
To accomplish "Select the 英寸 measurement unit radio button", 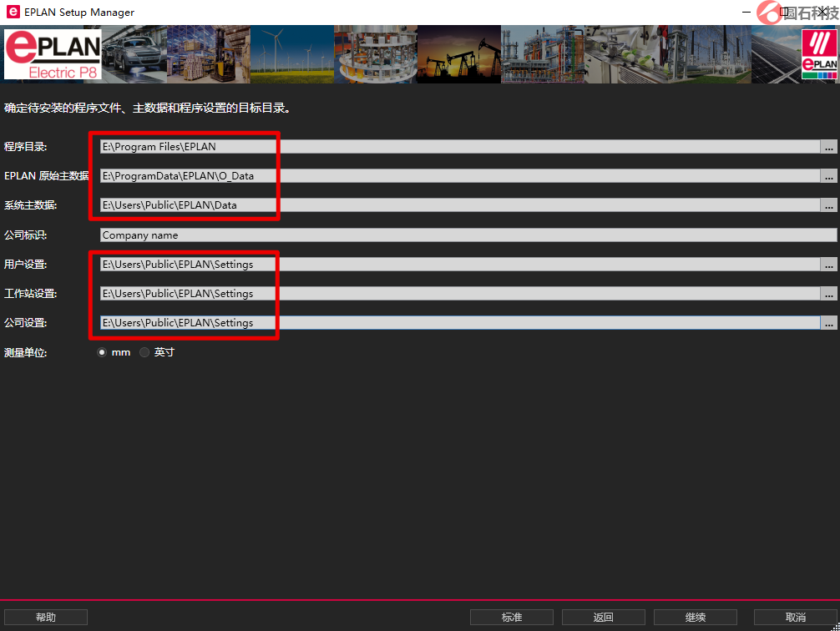I will point(144,352).
